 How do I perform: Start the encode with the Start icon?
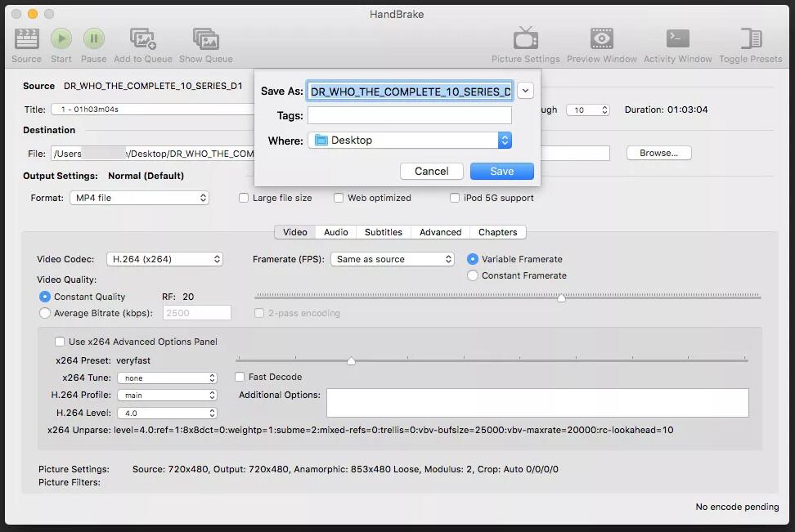[x=61, y=39]
